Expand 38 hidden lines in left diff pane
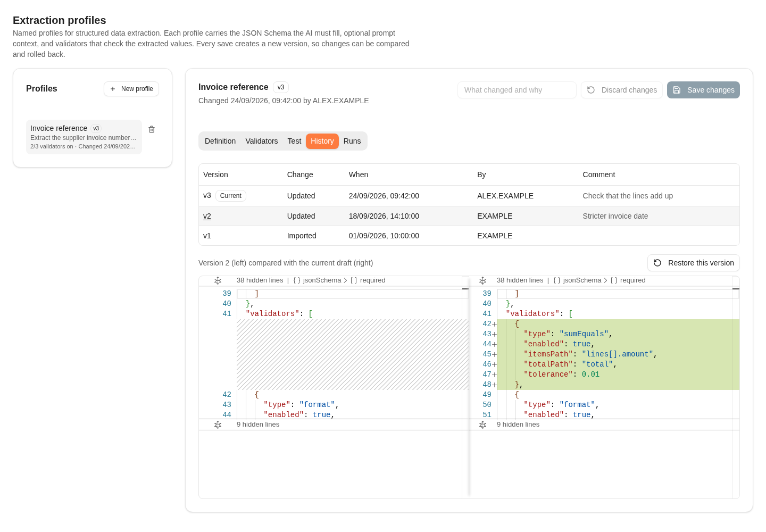 [x=218, y=280]
